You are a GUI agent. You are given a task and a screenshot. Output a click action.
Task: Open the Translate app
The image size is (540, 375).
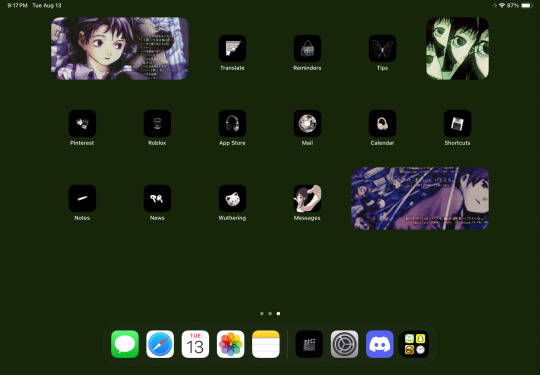tap(232, 49)
